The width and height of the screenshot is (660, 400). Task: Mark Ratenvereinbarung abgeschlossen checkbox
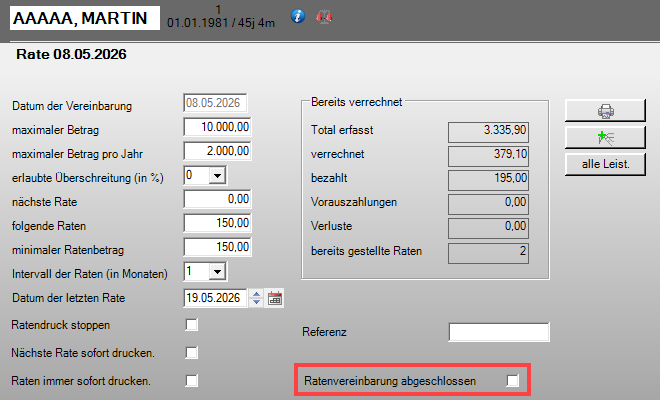(513, 381)
